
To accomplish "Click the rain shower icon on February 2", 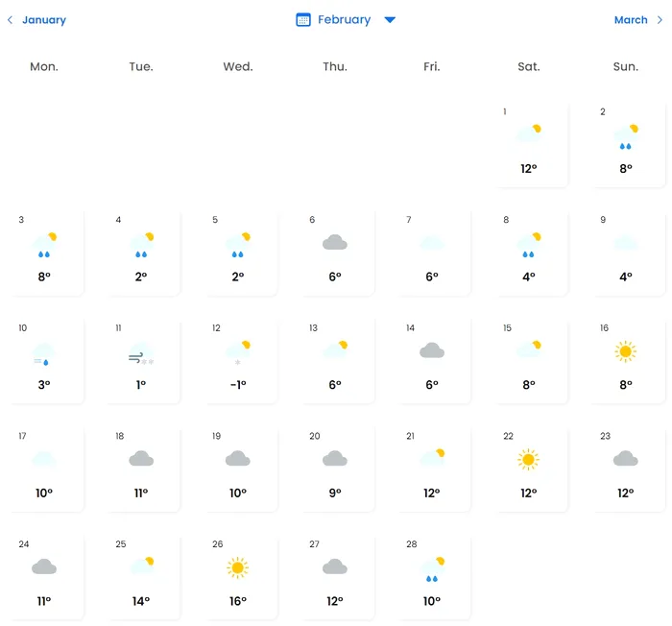I will (626, 137).
